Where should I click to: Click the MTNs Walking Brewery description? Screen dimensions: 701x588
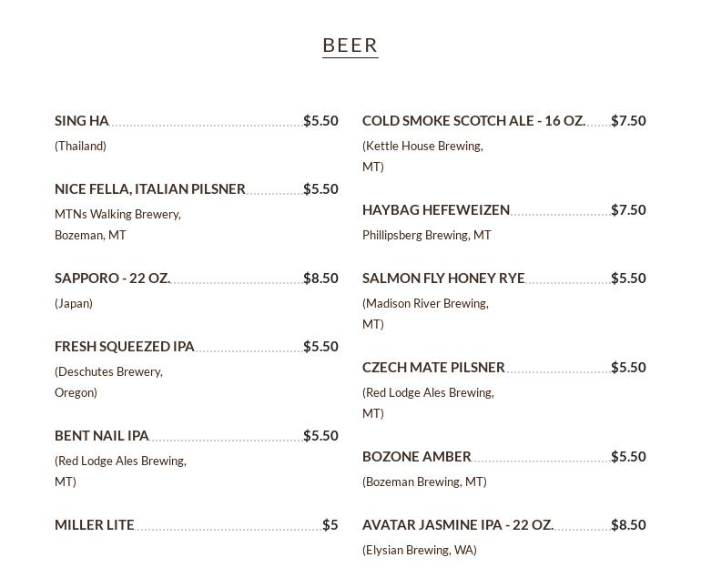(x=117, y=224)
